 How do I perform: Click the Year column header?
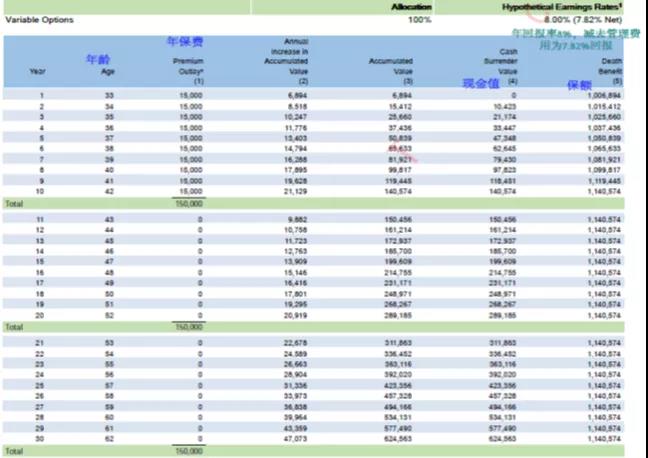(37, 72)
